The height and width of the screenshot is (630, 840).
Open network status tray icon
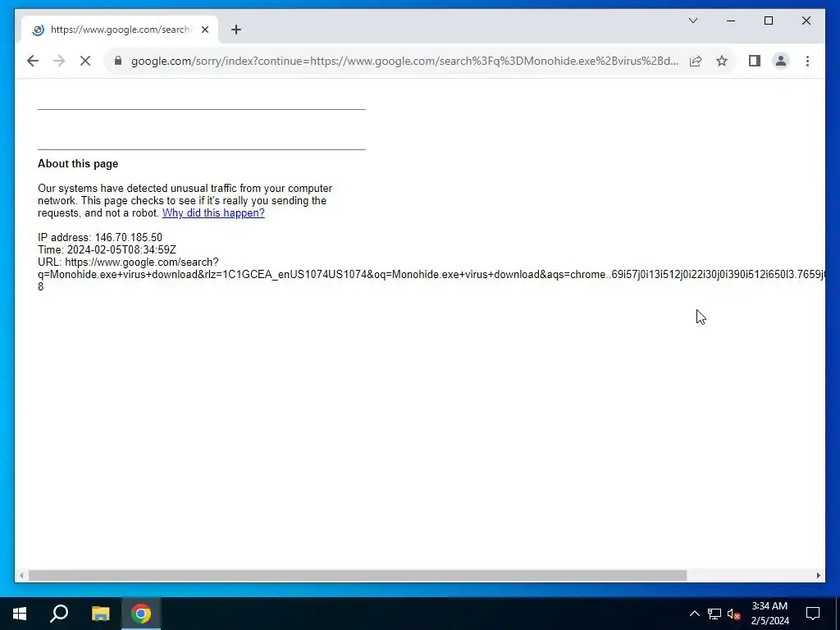click(714, 614)
